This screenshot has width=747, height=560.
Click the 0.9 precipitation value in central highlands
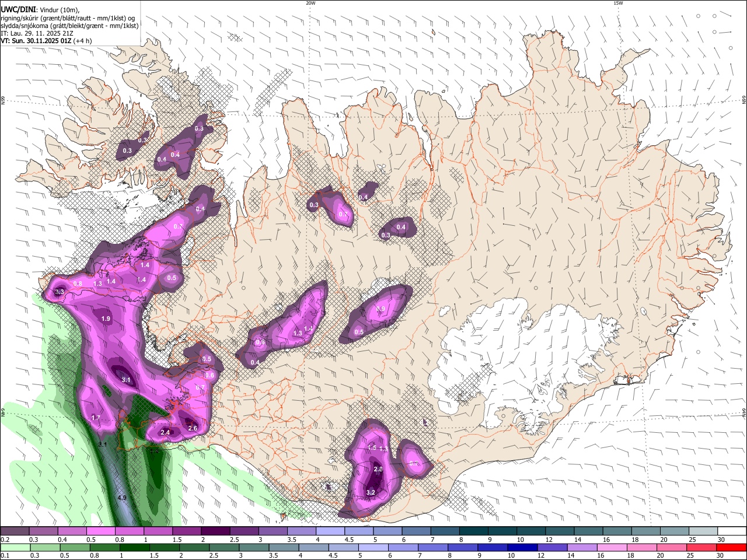coord(381,309)
